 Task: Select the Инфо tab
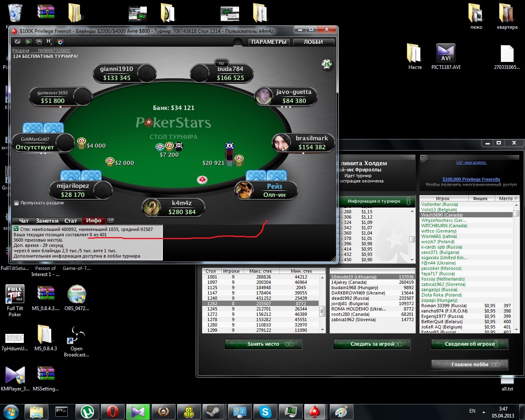click(x=94, y=221)
